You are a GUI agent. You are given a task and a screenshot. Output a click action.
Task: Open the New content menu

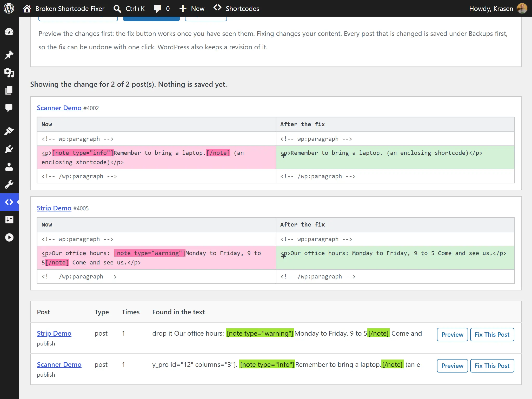[192, 8]
